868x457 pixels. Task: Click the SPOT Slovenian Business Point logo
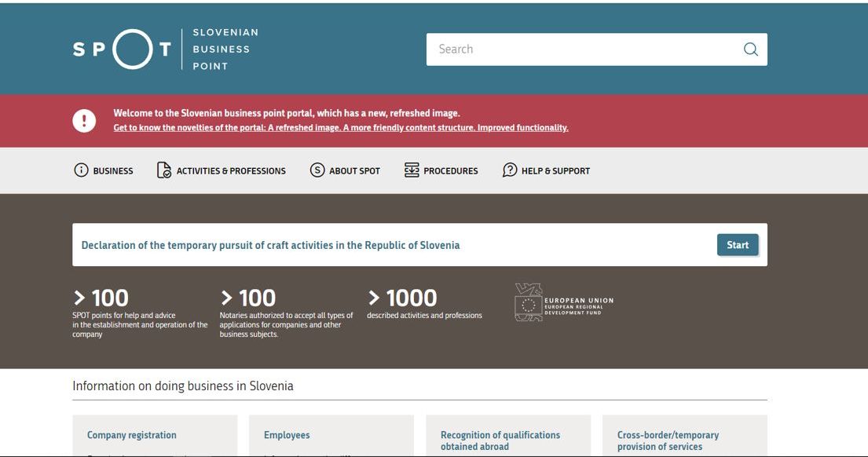pyautogui.click(x=166, y=49)
